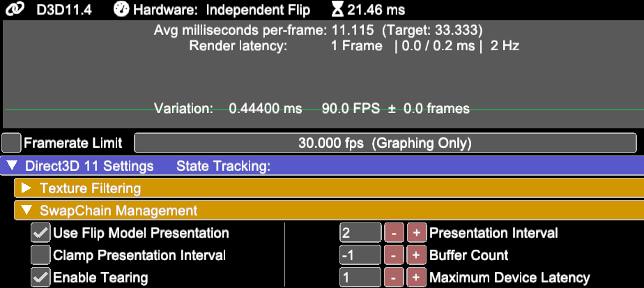Click the 90.0 FPS reading

tap(351, 109)
